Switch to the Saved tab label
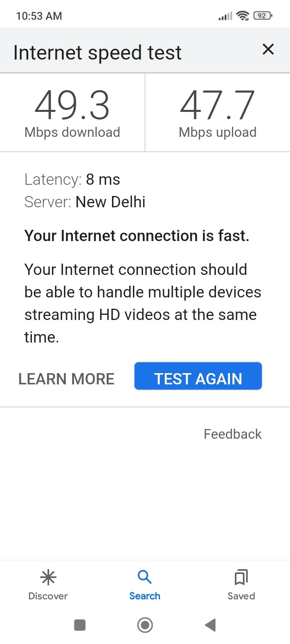This screenshot has width=290, height=644. (241, 596)
